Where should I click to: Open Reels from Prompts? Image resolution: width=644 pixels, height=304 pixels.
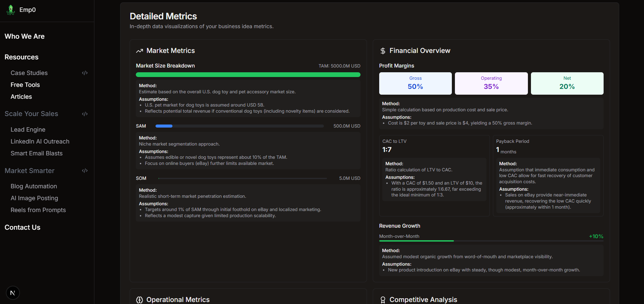(38, 210)
